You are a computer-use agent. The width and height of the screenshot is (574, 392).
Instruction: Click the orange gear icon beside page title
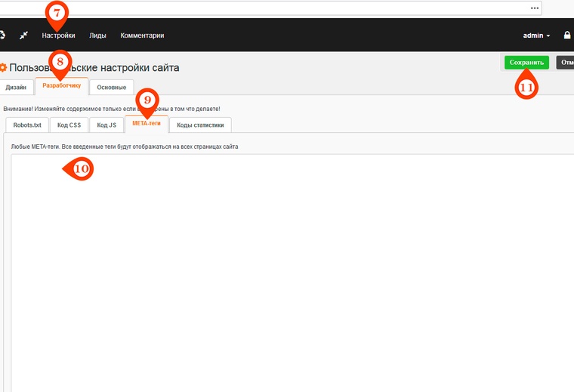point(3,67)
